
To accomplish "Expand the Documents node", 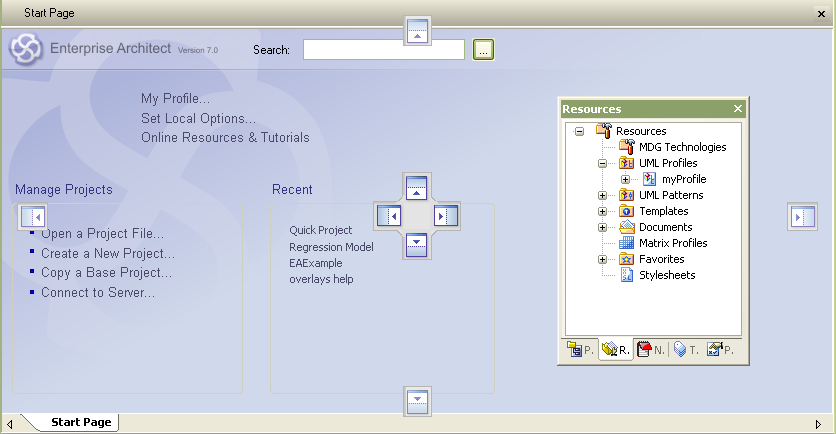I will pos(602,227).
